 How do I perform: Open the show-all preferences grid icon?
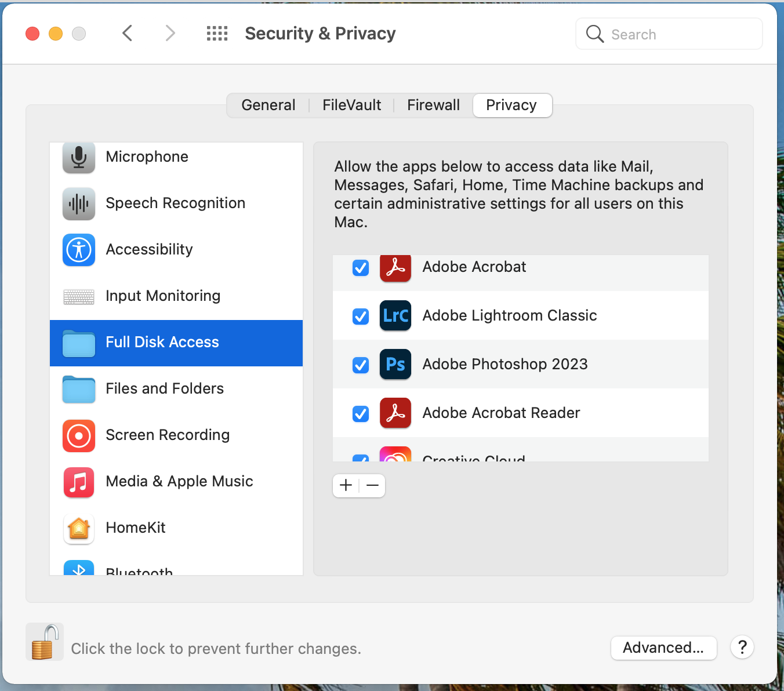(217, 34)
